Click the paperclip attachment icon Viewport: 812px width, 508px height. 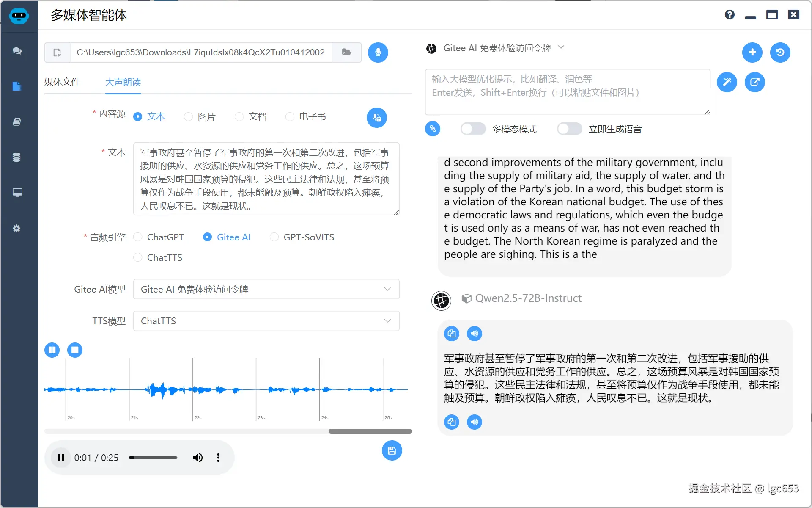click(432, 129)
